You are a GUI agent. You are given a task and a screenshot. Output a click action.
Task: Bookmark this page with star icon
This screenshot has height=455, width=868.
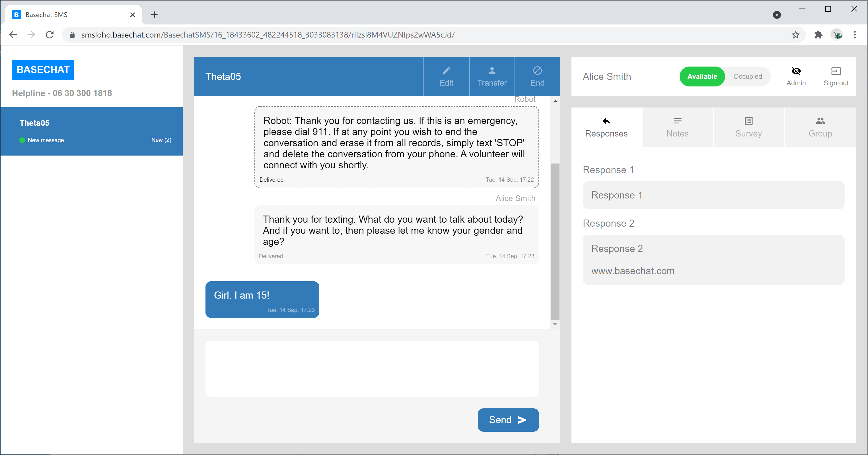tap(795, 35)
